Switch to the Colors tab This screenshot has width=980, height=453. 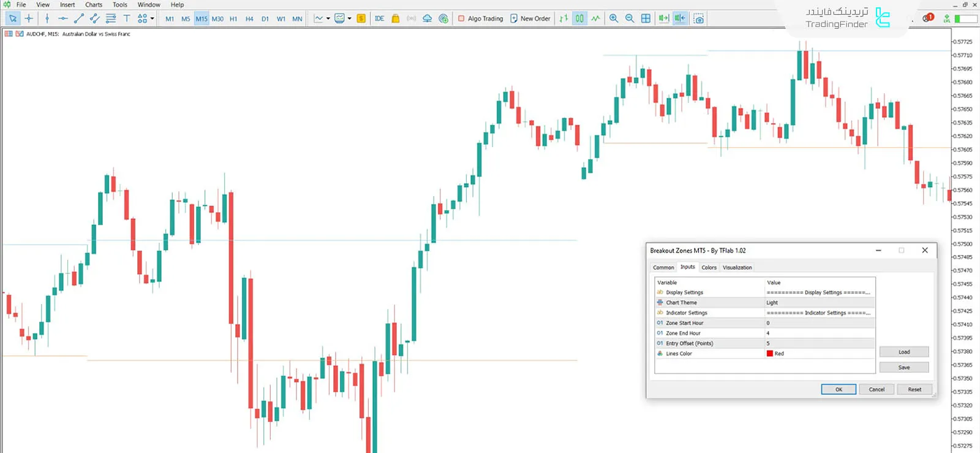click(x=709, y=267)
